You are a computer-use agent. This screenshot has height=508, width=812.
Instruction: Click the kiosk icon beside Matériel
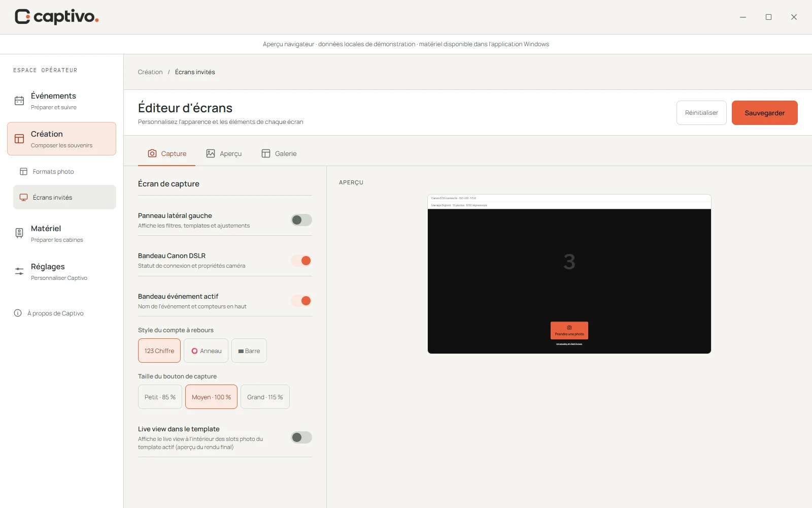(19, 233)
